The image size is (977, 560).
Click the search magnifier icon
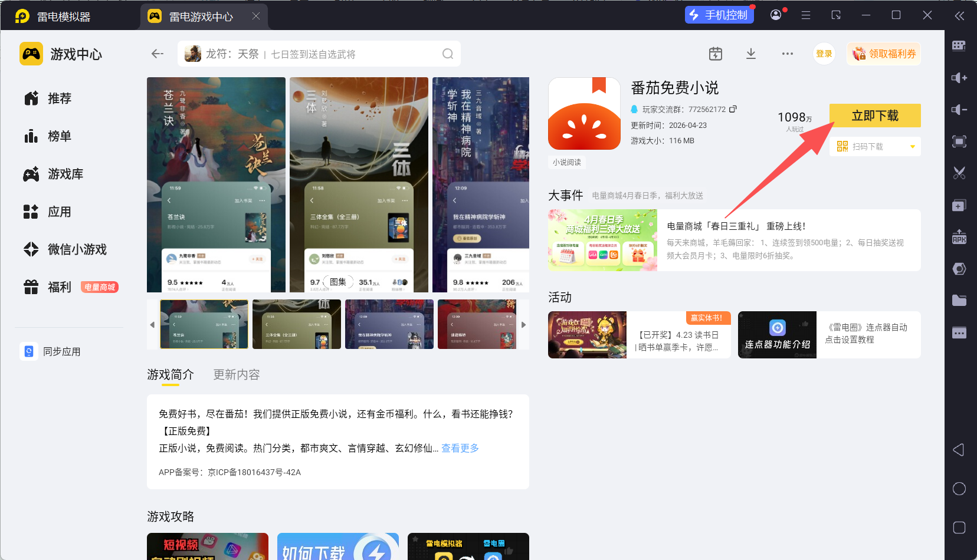tap(448, 54)
